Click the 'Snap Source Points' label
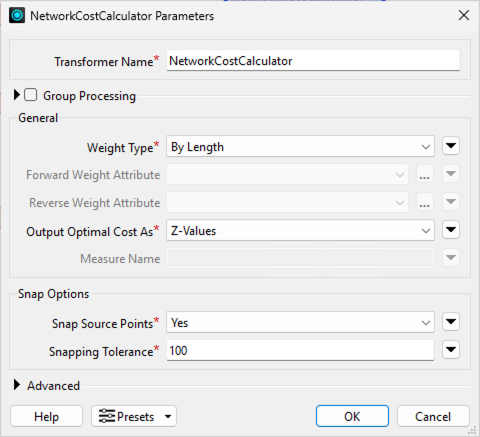This screenshot has height=437, width=480. 103,324
